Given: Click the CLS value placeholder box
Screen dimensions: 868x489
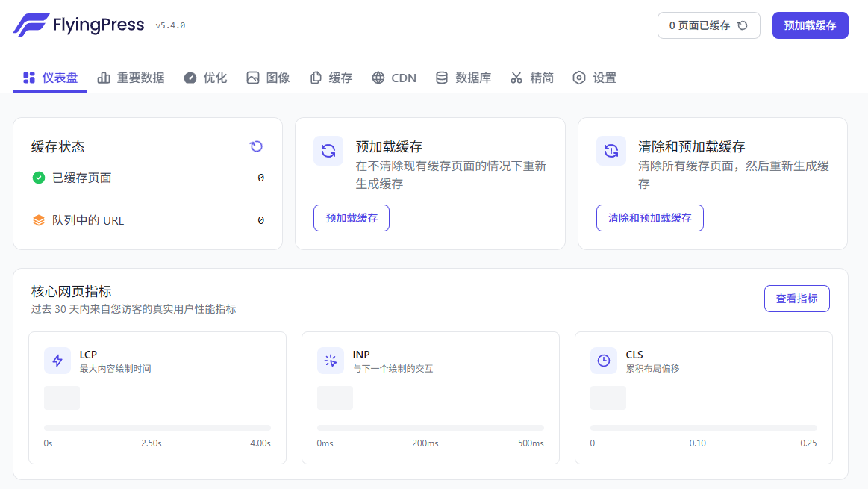Looking at the screenshot, I should tap(608, 398).
